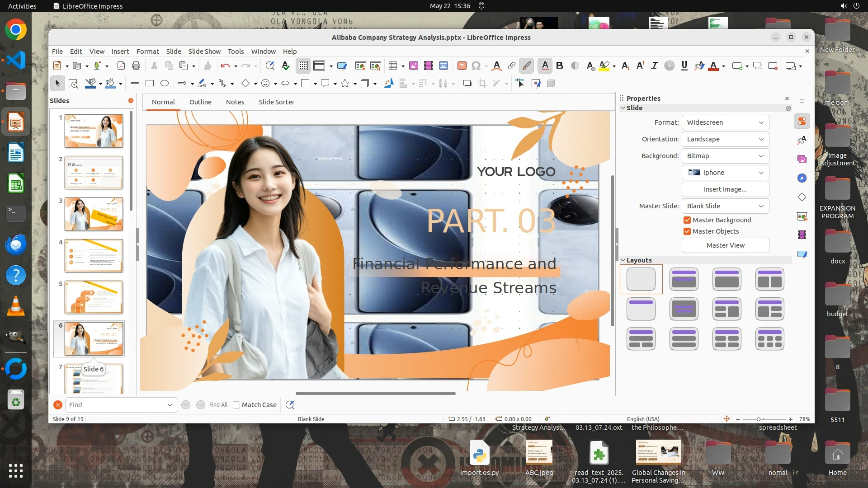Select the Ellipse shape tool

coord(165,83)
